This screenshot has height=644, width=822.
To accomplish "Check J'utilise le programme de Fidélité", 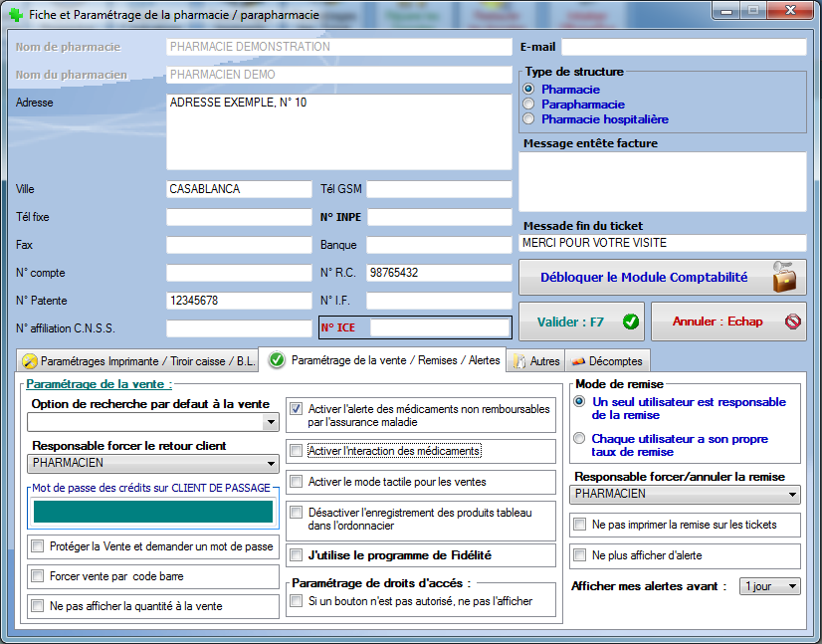I will 296,555.
